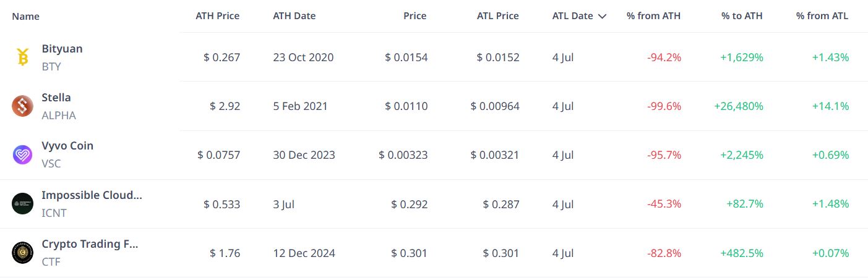868x278 pixels.
Task: Sort by % from ATH column
Action: coord(653,16)
